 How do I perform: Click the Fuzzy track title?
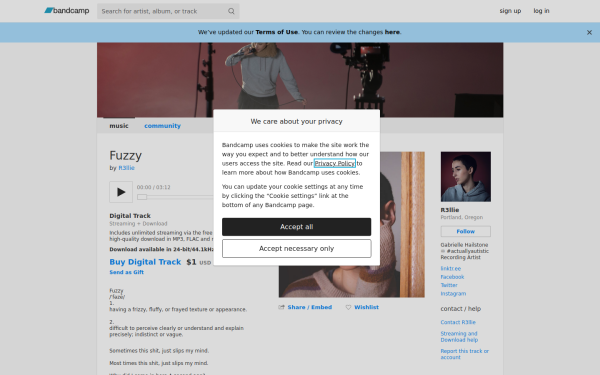126,156
